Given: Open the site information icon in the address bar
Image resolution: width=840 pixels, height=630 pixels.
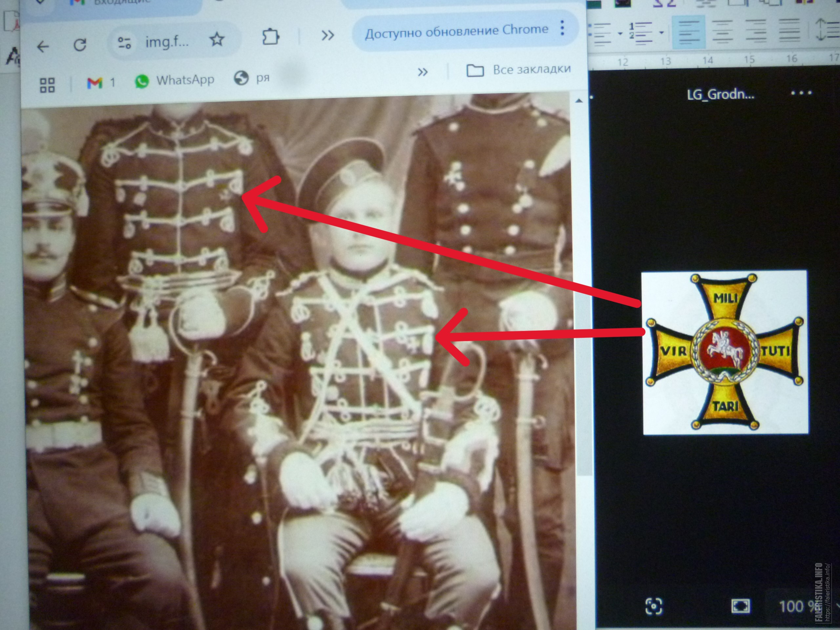Looking at the screenshot, I should (124, 43).
